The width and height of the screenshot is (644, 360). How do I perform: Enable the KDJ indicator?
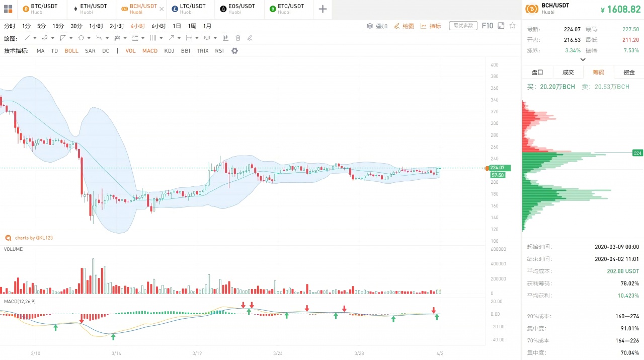click(170, 51)
